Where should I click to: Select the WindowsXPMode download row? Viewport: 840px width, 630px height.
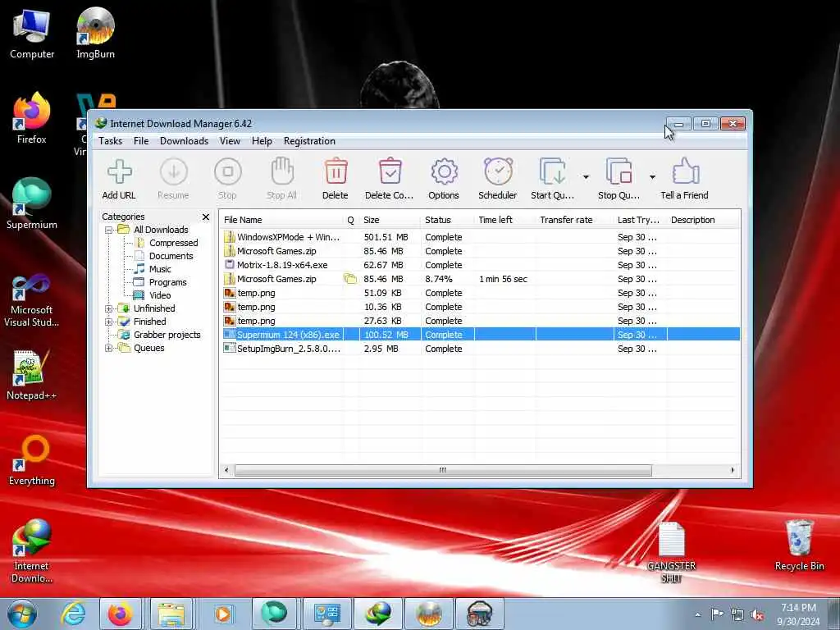click(481, 237)
